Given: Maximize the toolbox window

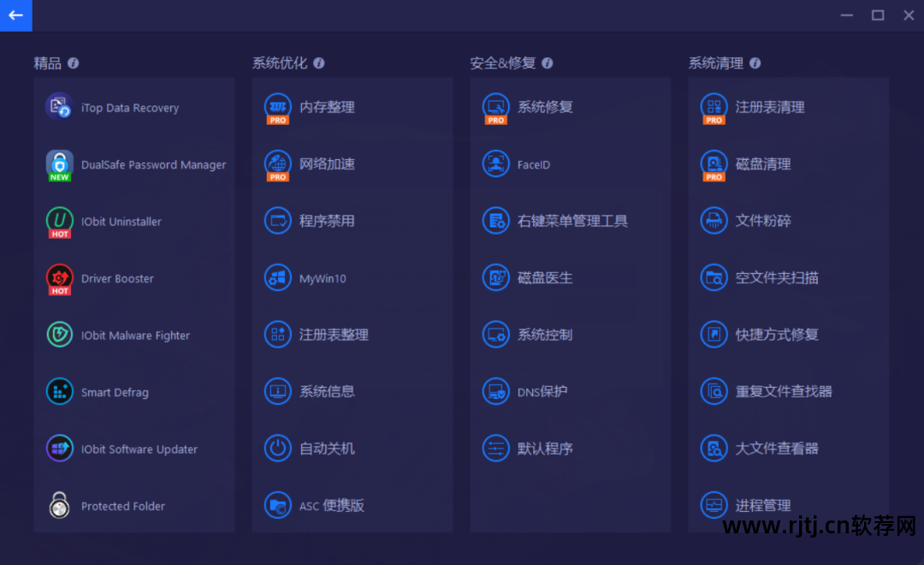Looking at the screenshot, I should pyautogui.click(x=878, y=15).
